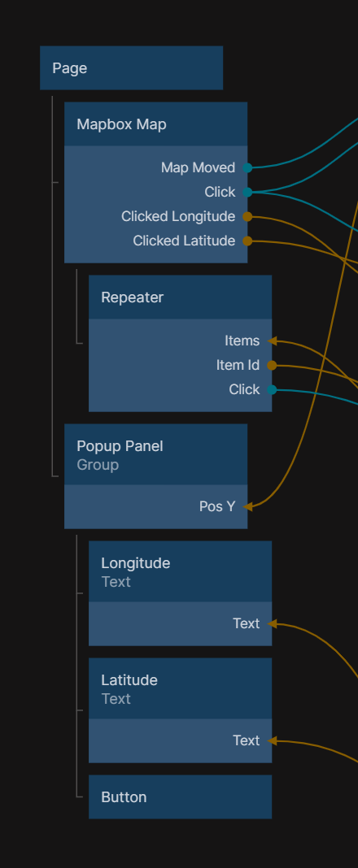
Task: Click the Pos Y property label
Action: coord(217,506)
